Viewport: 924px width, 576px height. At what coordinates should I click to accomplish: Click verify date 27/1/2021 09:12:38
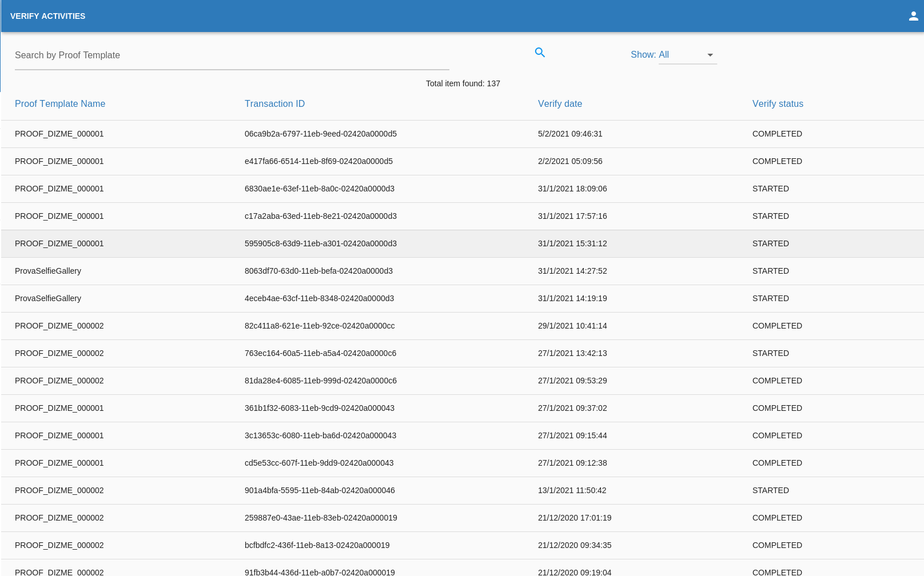point(572,463)
